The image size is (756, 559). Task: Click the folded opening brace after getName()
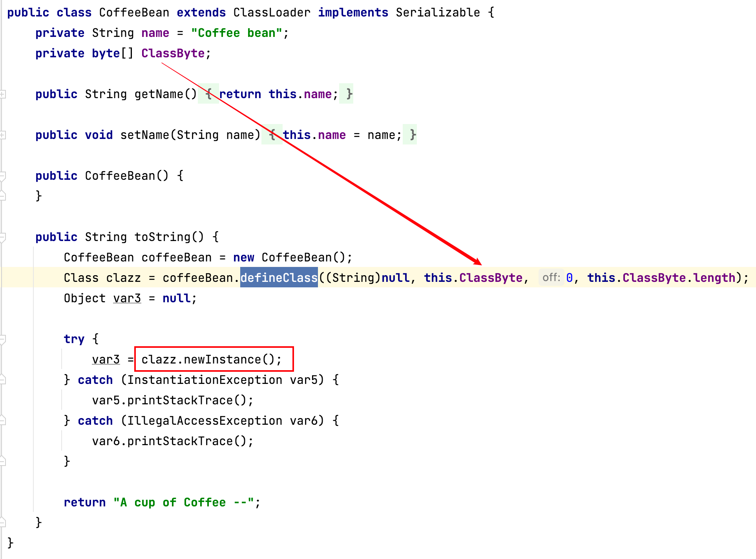(x=208, y=94)
